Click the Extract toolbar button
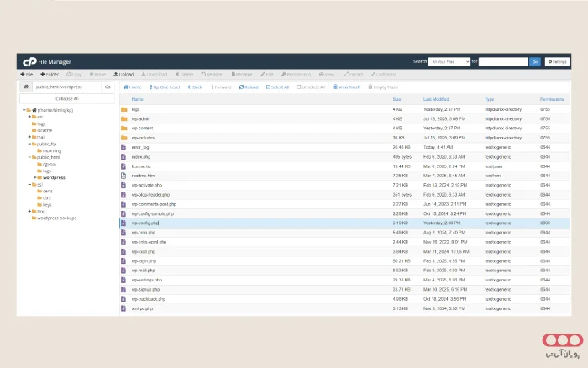The width and height of the screenshot is (588, 368). point(354,74)
